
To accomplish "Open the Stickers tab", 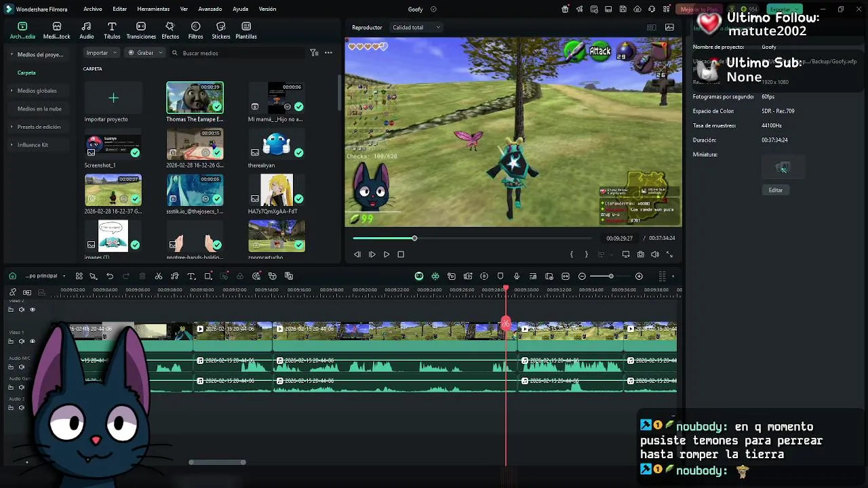I will [x=220, y=30].
